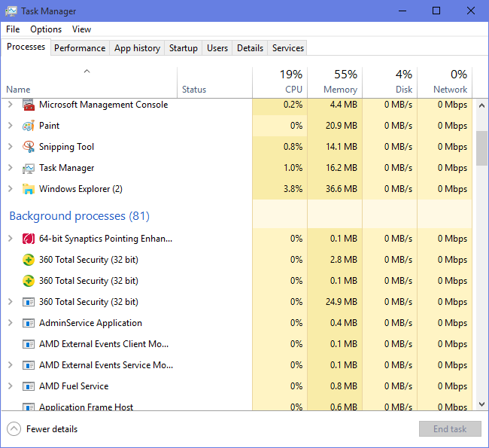Click the Paint app icon
The height and width of the screenshot is (448, 489).
(29, 126)
